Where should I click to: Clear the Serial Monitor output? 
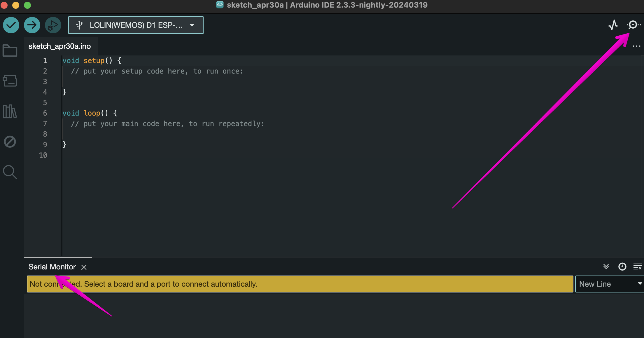click(638, 266)
